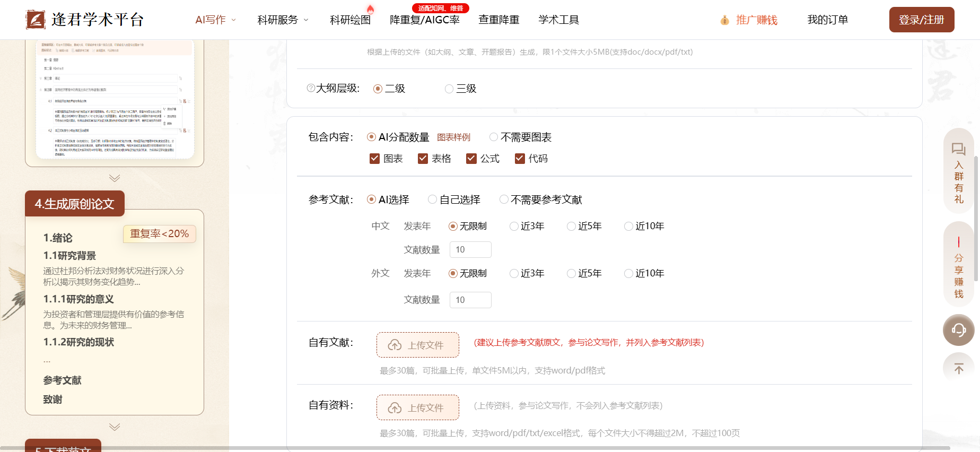Click the money bag icon beside 推广赚钱

pyautogui.click(x=724, y=20)
